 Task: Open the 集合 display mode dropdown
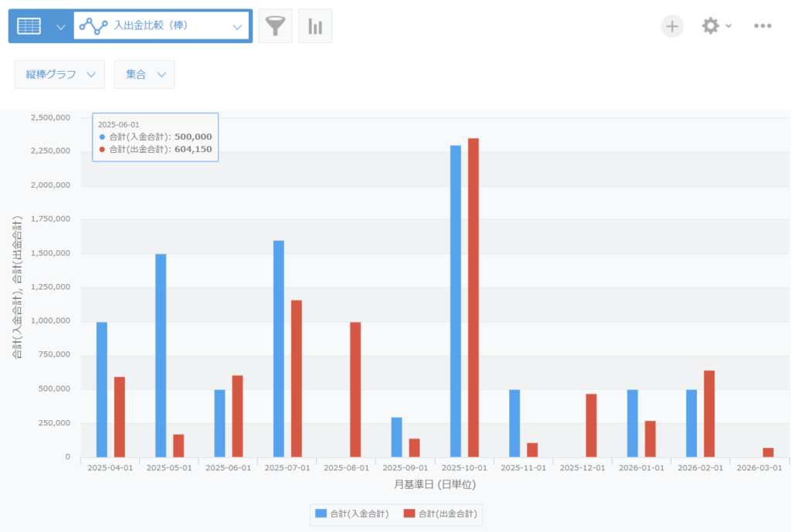tap(144, 75)
